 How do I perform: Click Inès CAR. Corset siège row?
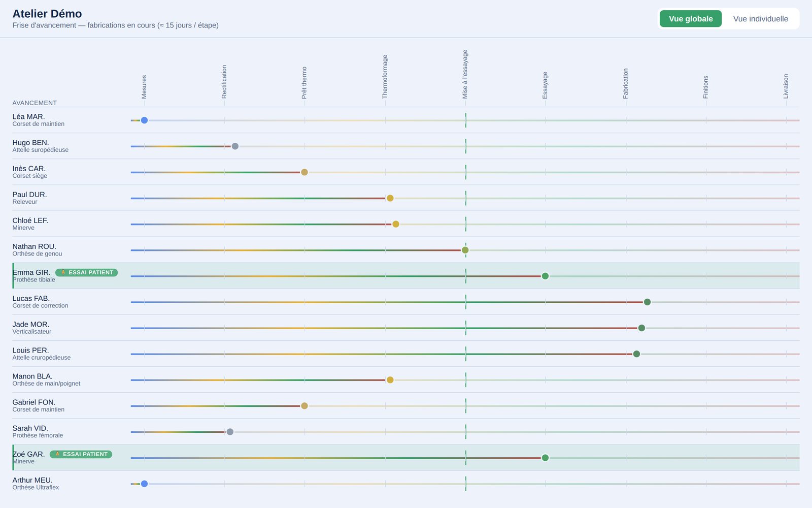406,172
